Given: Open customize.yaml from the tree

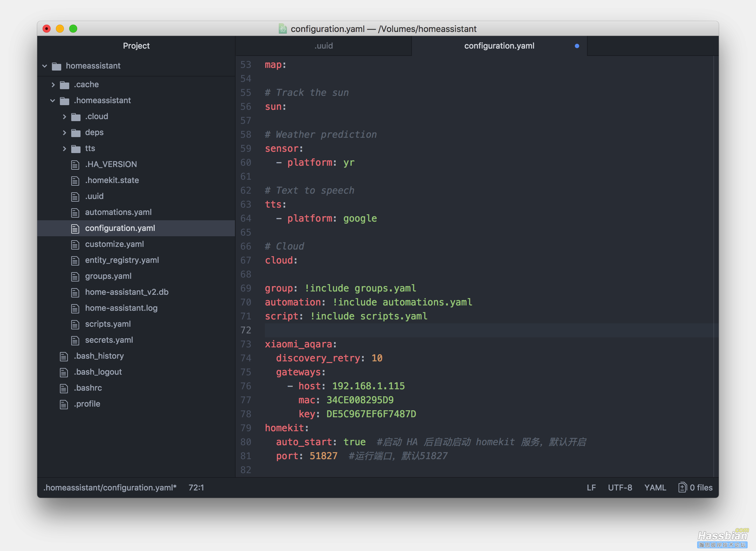Looking at the screenshot, I should pyautogui.click(x=114, y=244).
